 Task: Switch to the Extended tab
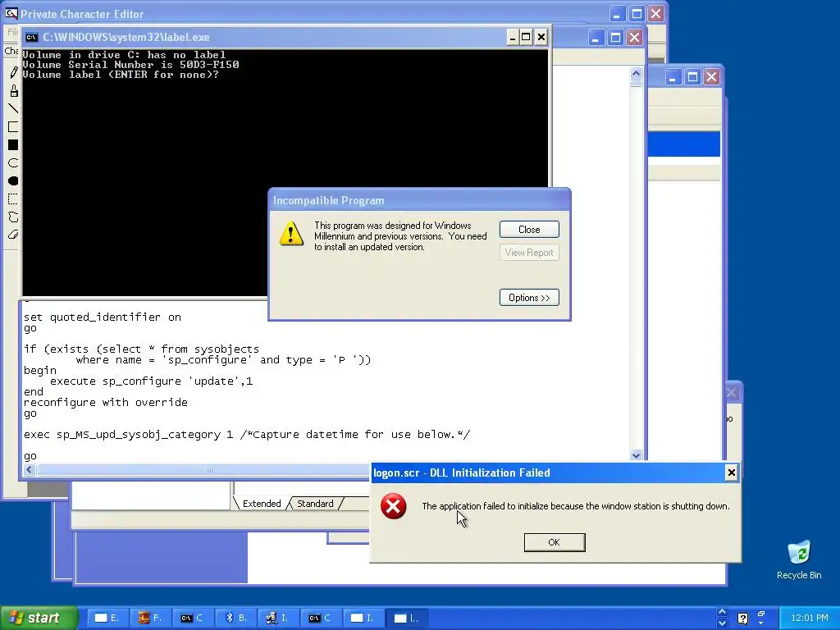click(x=262, y=504)
